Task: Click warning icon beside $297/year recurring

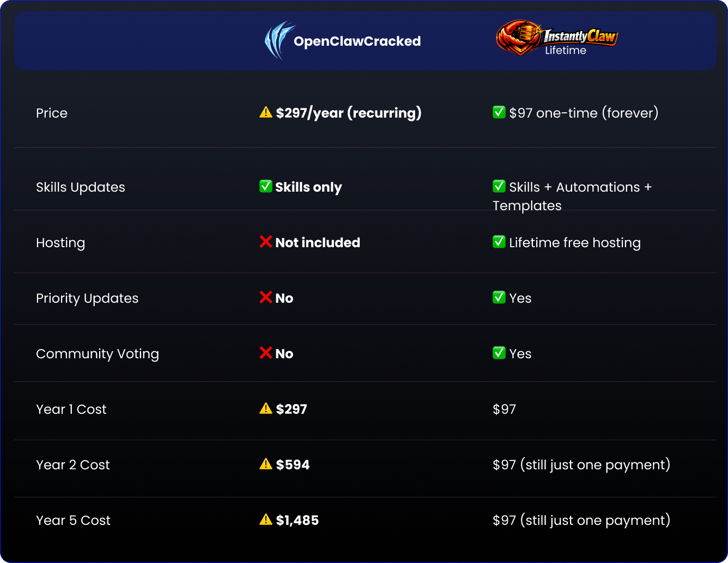Action: click(x=266, y=113)
